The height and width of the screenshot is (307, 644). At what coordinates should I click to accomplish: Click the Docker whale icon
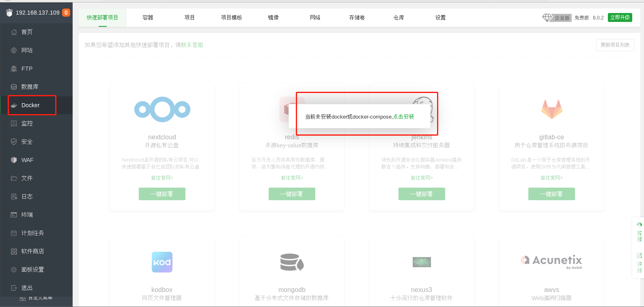14,105
